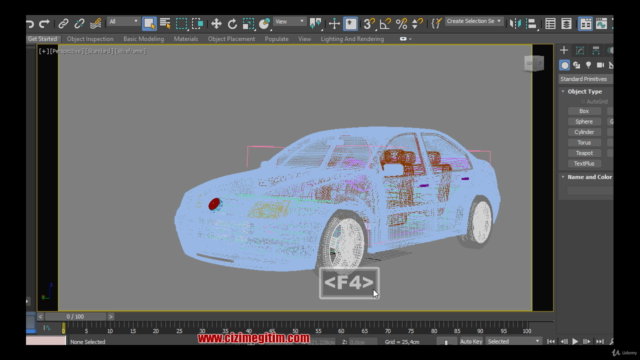Click the Teapot primitive button
The height and width of the screenshot is (360, 640).
[584, 153]
